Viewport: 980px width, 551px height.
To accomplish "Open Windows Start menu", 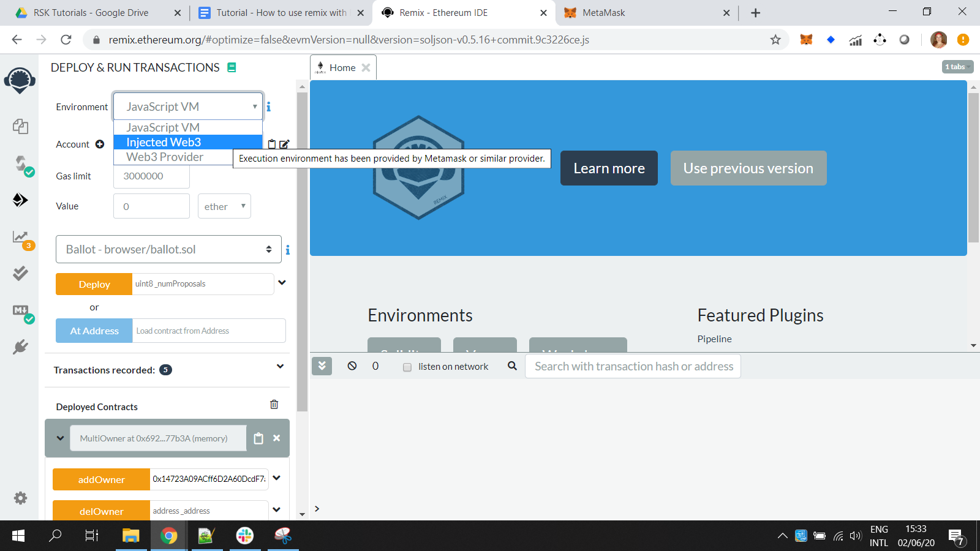I will tap(18, 536).
